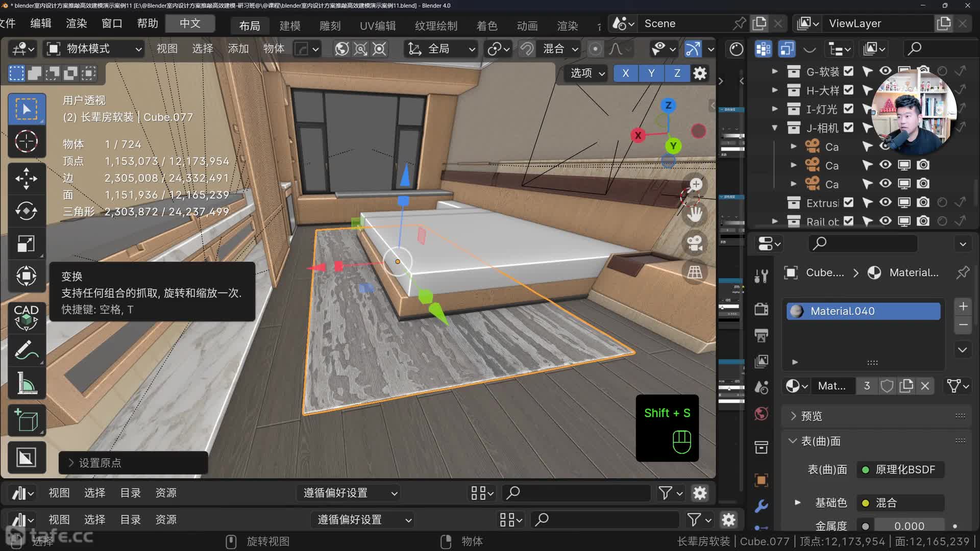
Task: Toggle X axis mirror button
Action: pos(626,73)
